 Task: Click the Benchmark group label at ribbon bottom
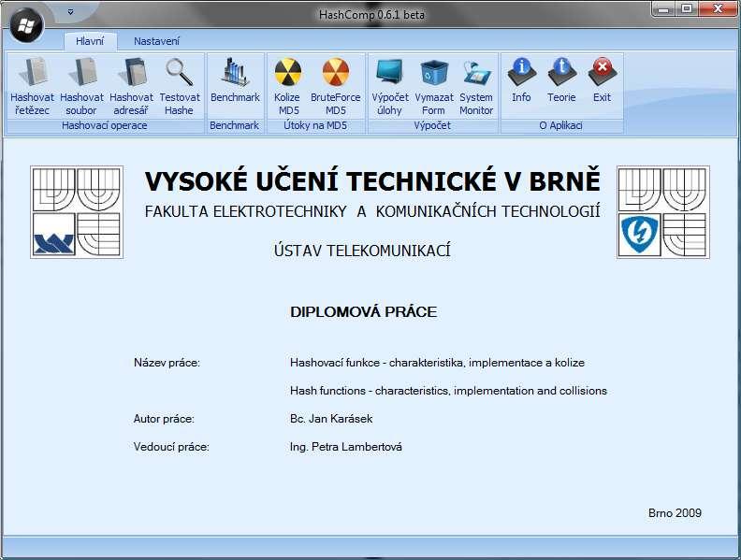235,125
